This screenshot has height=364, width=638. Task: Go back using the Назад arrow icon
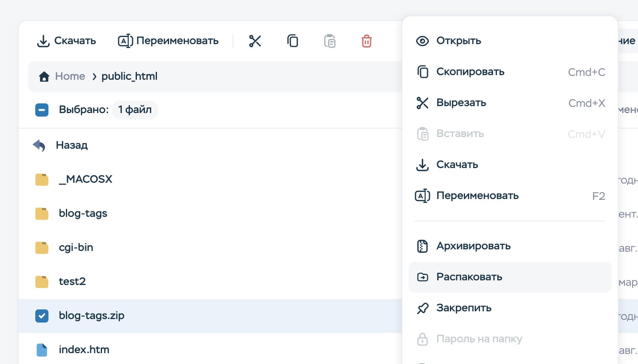point(39,146)
